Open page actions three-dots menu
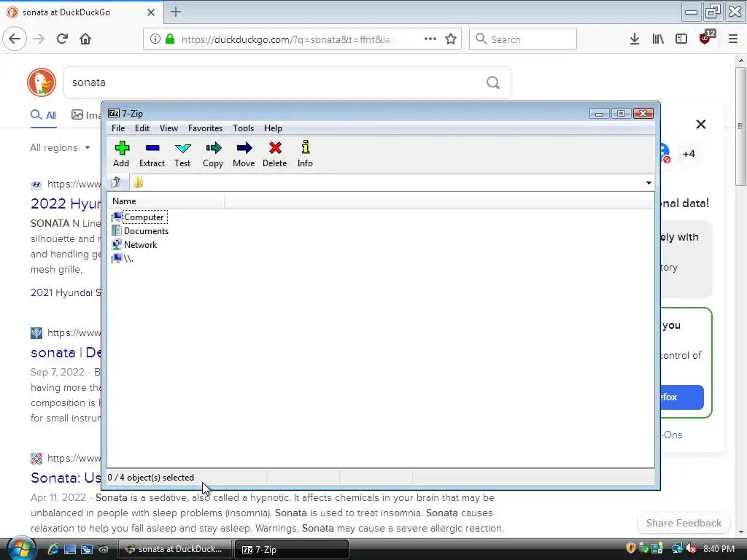This screenshot has height=560, width=747. [430, 39]
